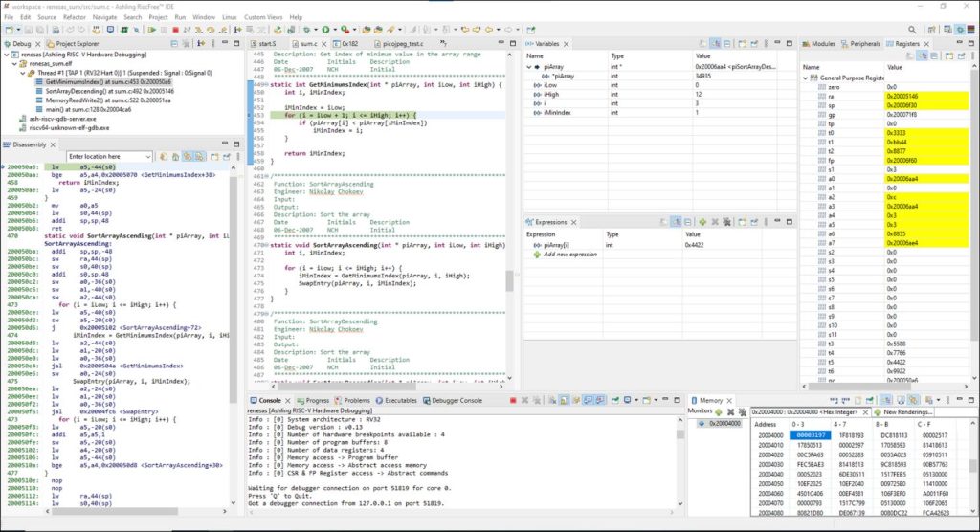Click Collapse All icon in Variables toolbar
The width and height of the screenshot is (980, 532).
pyautogui.click(x=726, y=44)
